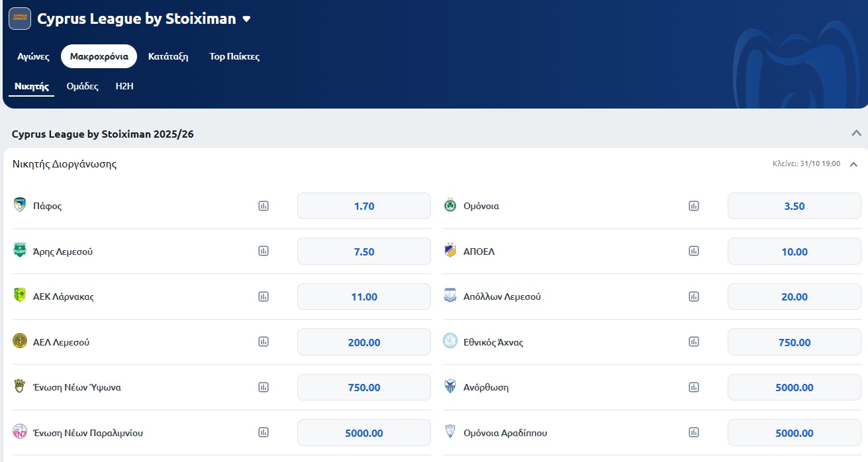
Task: Click the Cyprus League logo icon
Action: (x=20, y=19)
